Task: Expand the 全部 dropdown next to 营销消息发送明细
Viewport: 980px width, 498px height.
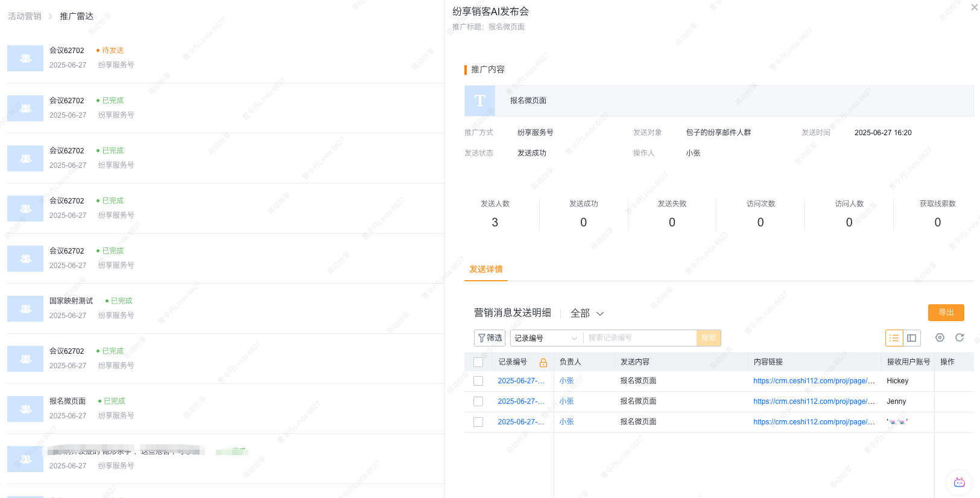Action: 587,313
